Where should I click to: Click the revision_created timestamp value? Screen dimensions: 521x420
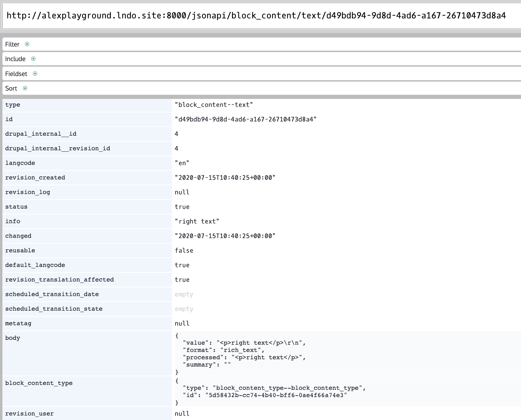click(x=225, y=177)
